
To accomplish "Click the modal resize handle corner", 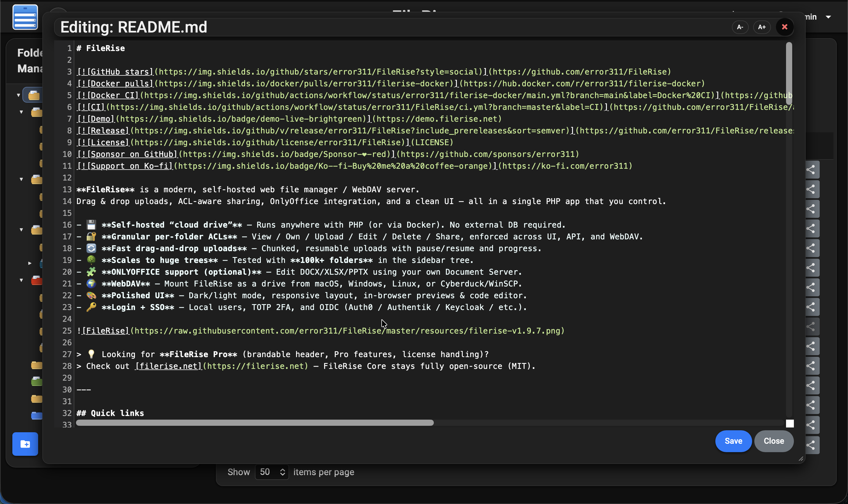I will point(801,459).
